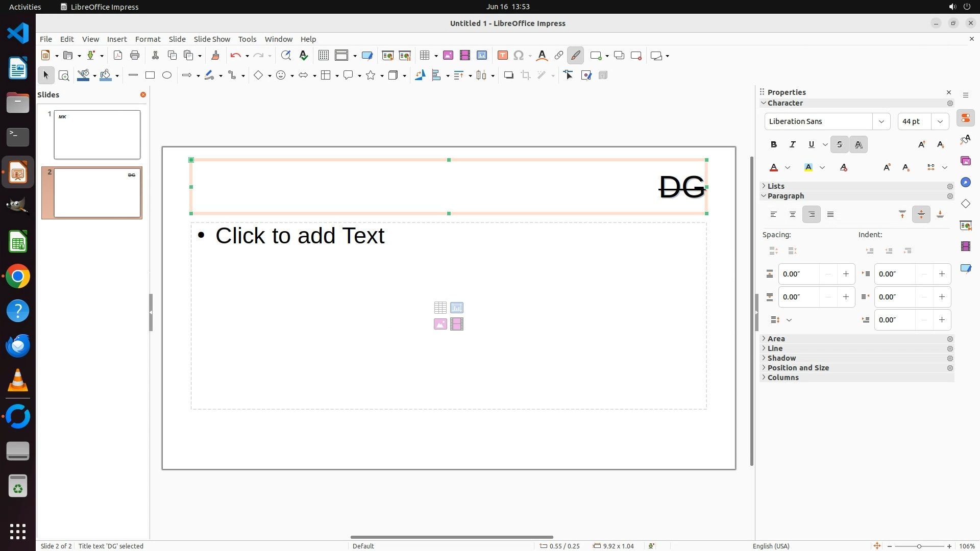Select the Rectangle drawing tool

tap(150, 76)
